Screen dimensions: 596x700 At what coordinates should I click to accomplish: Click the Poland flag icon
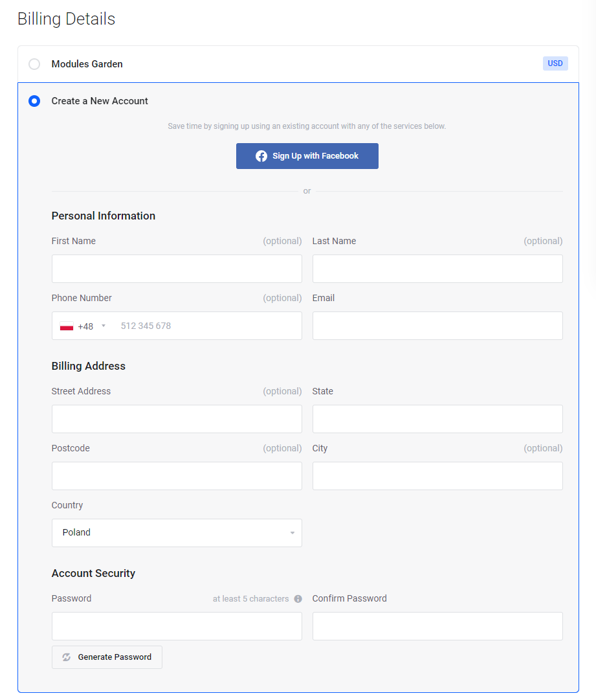pyautogui.click(x=67, y=326)
